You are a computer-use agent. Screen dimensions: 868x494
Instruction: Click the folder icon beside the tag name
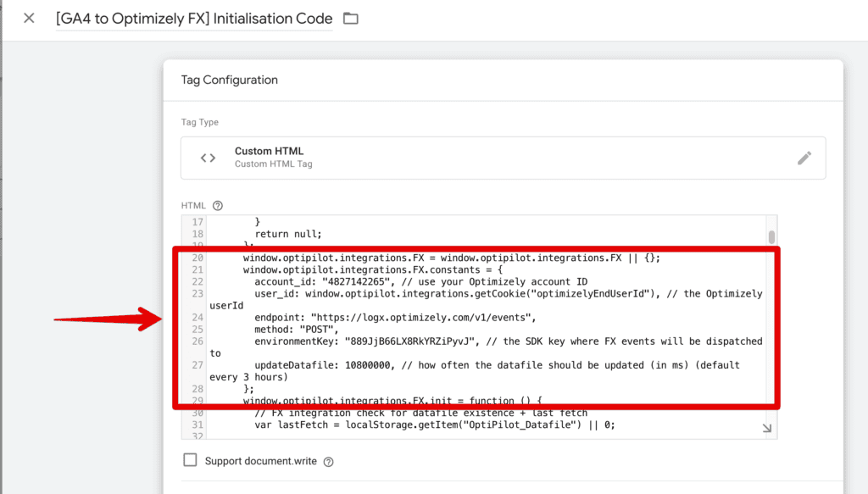(x=350, y=19)
